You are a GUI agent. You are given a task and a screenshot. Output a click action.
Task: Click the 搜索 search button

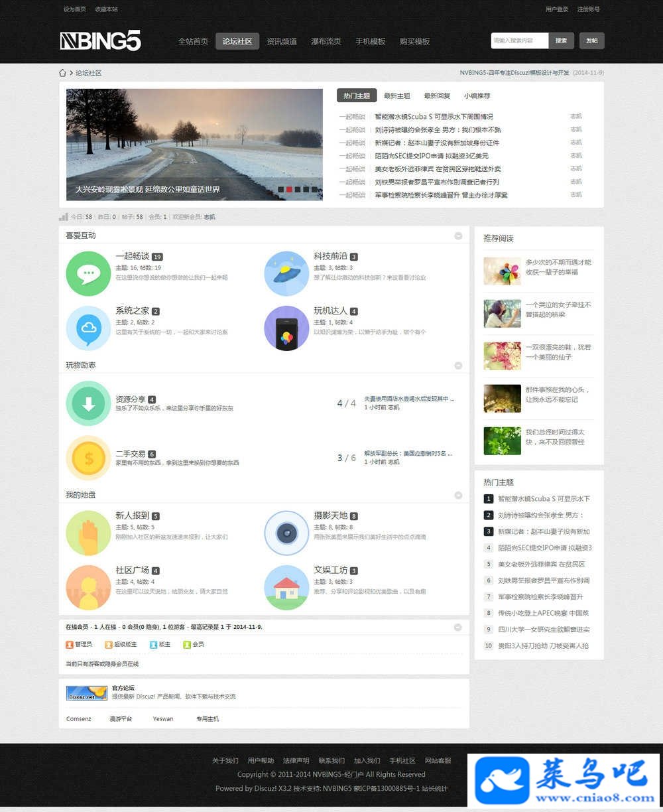pyautogui.click(x=562, y=41)
